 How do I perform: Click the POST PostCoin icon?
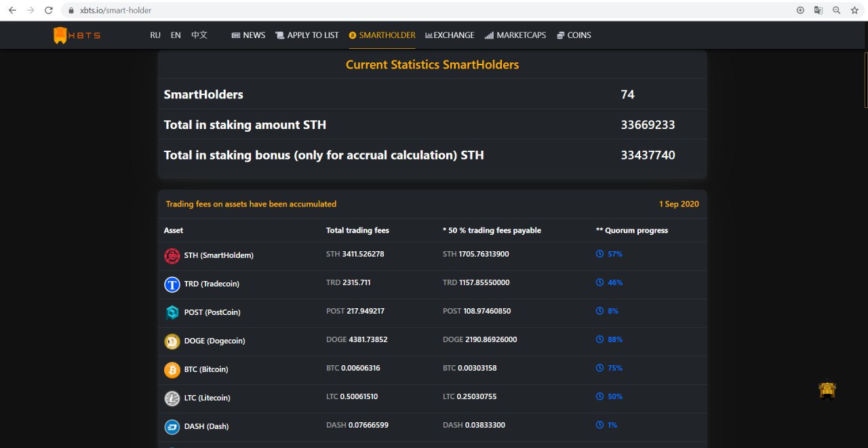(172, 313)
